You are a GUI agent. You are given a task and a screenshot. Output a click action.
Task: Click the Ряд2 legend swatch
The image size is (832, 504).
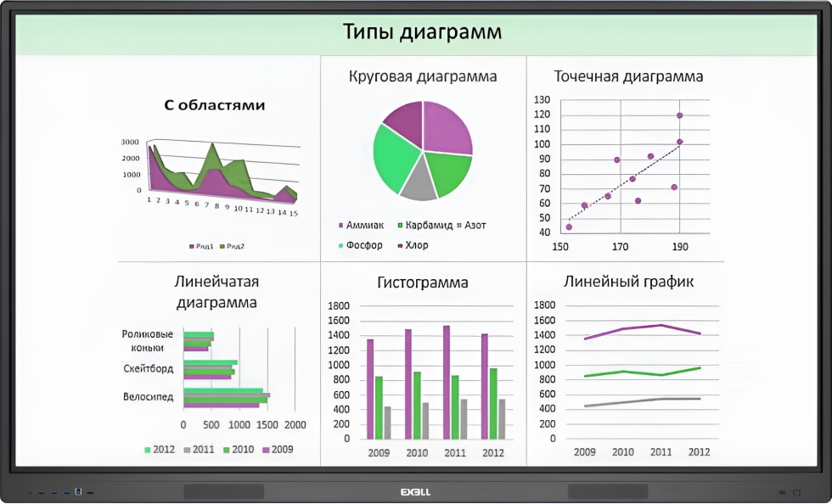[222, 246]
